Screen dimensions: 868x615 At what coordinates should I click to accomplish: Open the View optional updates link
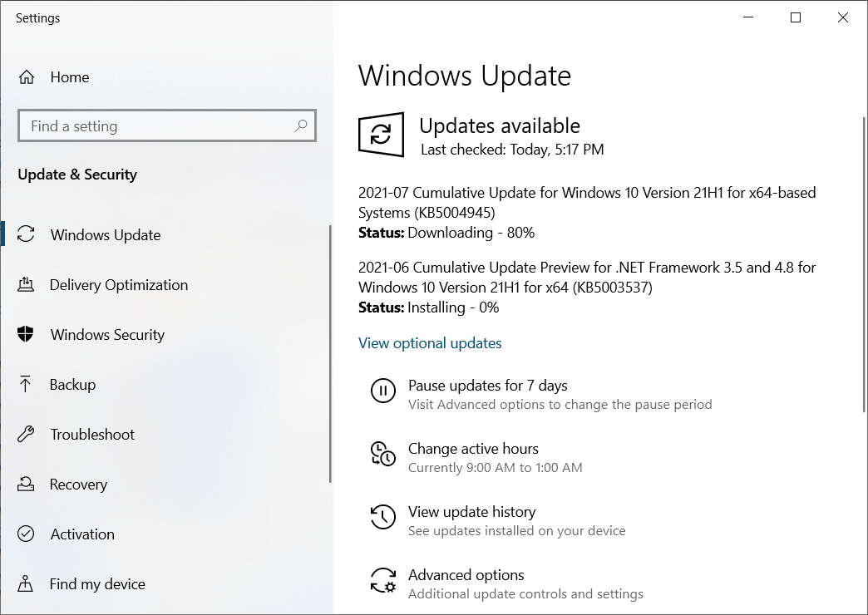tap(430, 342)
